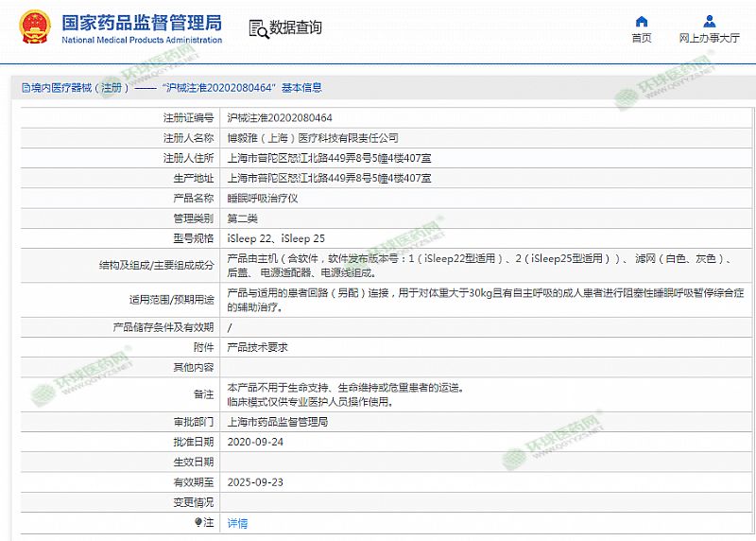Click the approval date 2020-09-24
This screenshot has height=541, width=756.
click(x=255, y=442)
